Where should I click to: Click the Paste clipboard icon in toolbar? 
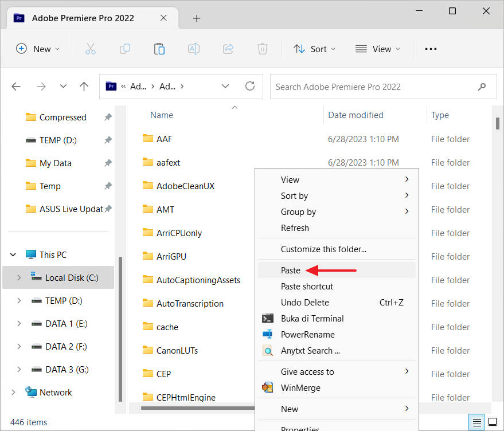(x=159, y=49)
